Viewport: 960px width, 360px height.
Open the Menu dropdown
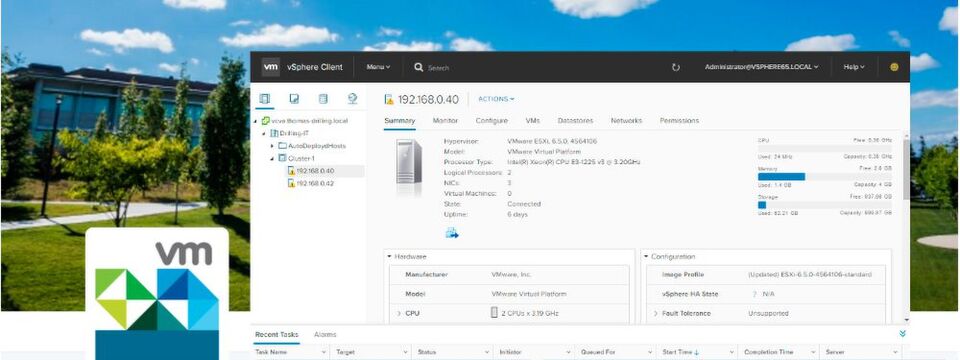click(x=378, y=67)
